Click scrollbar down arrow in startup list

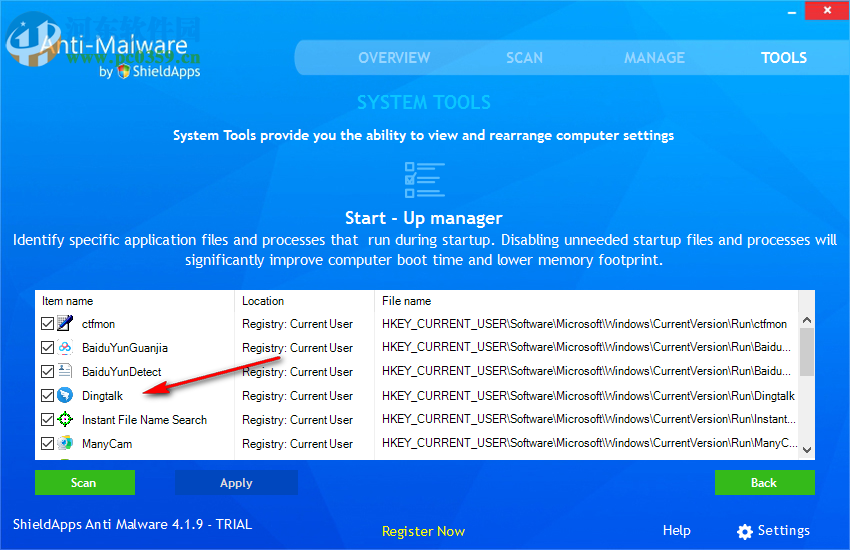click(x=807, y=450)
